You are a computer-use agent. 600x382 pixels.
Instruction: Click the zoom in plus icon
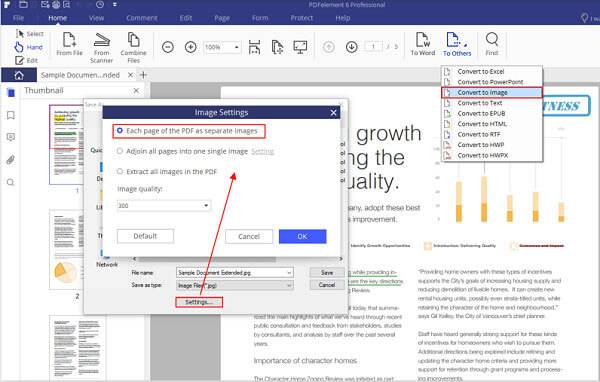191,47
